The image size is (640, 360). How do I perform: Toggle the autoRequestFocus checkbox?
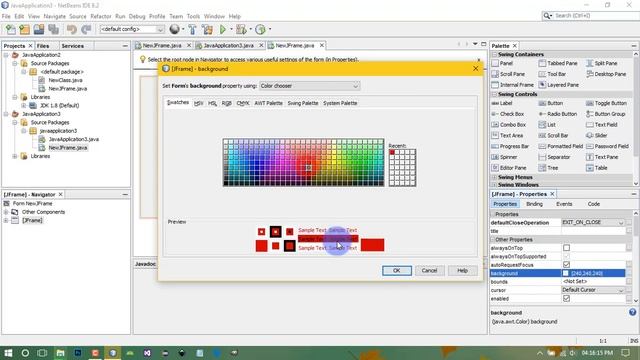pos(566,264)
